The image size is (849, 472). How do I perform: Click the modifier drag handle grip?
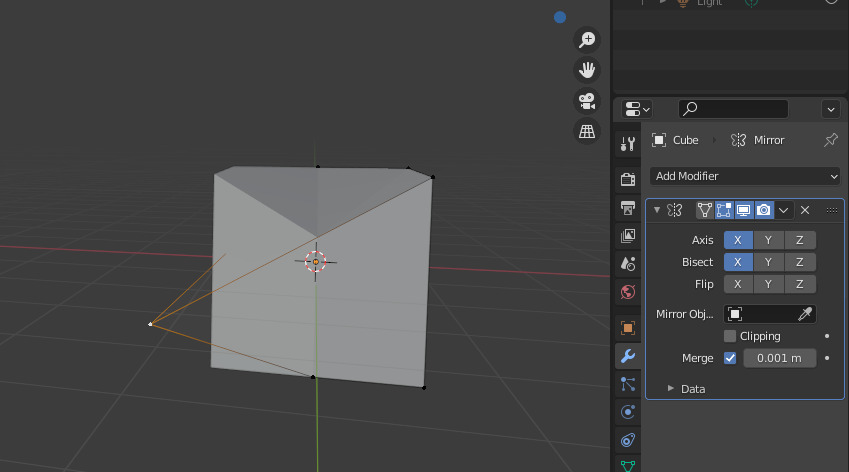coord(832,210)
